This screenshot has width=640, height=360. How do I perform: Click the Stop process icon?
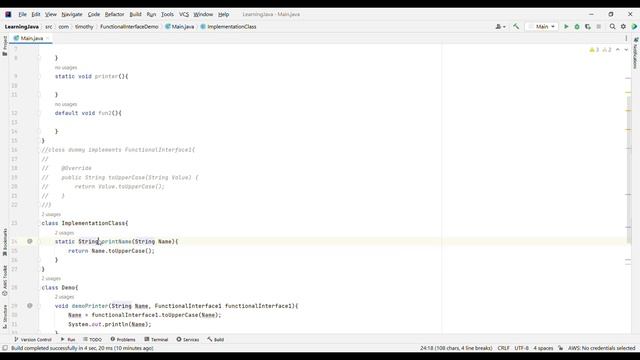(x=599, y=27)
